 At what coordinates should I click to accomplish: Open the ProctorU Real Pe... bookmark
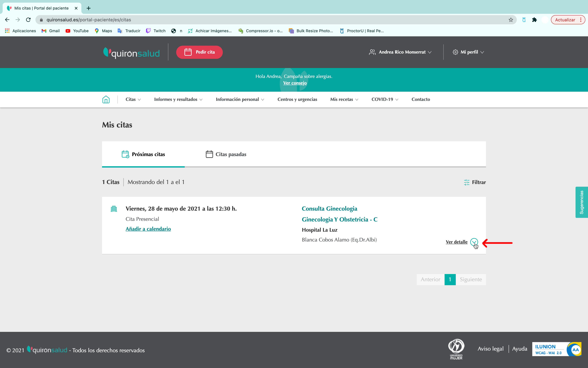tap(362, 31)
